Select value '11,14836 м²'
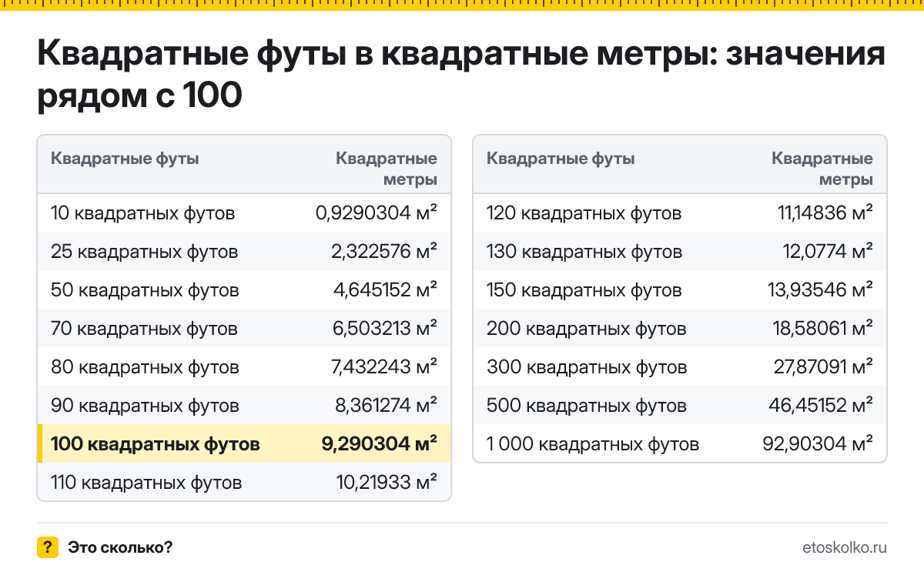924x572 pixels. 825,213
